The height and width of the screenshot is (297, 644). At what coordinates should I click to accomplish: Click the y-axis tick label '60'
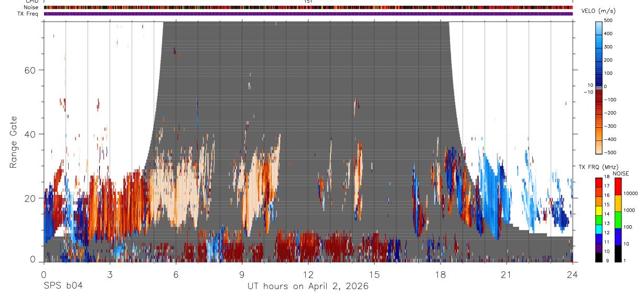(31, 70)
